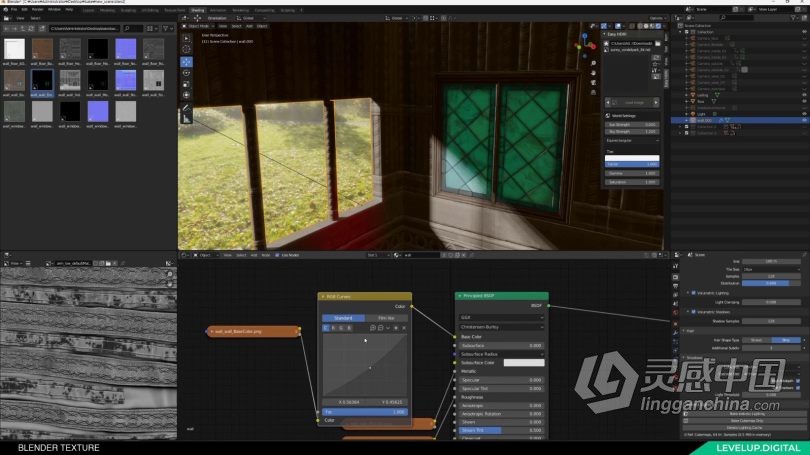The height and width of the screenshot is (455, 810).
Task: Switch viewport to rendered shading sphere
Action: 658,26
